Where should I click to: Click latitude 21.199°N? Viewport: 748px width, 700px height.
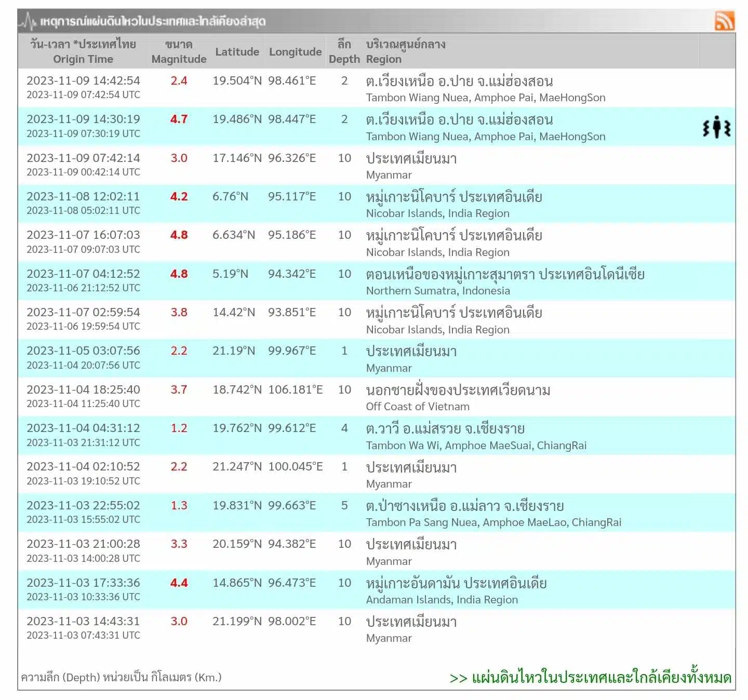pos(237,621)
